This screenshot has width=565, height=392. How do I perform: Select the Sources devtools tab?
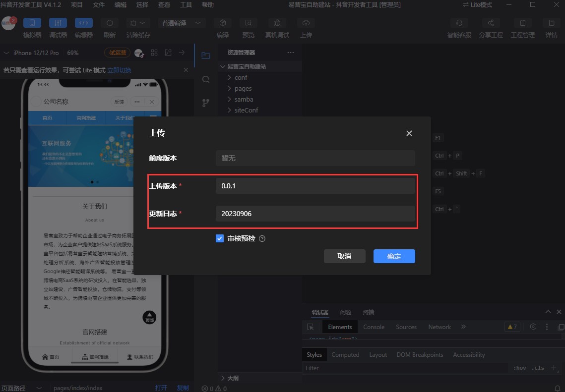(x=406, y=327)
